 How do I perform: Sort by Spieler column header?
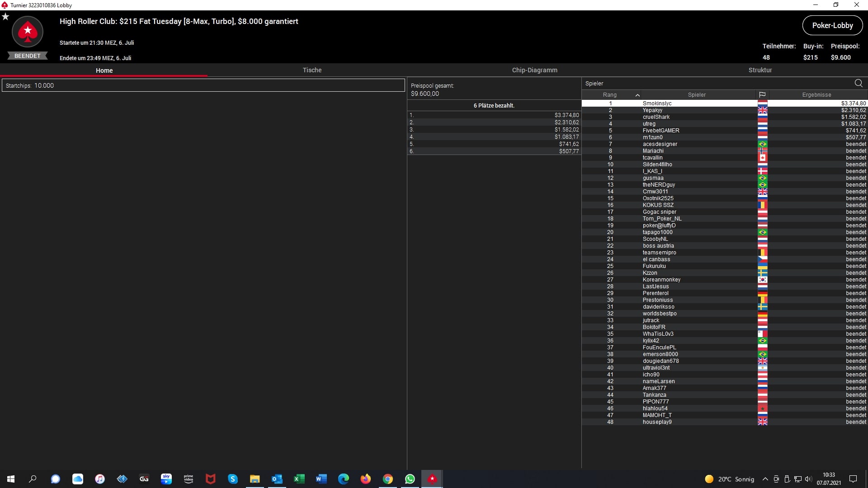pos(696,95)
